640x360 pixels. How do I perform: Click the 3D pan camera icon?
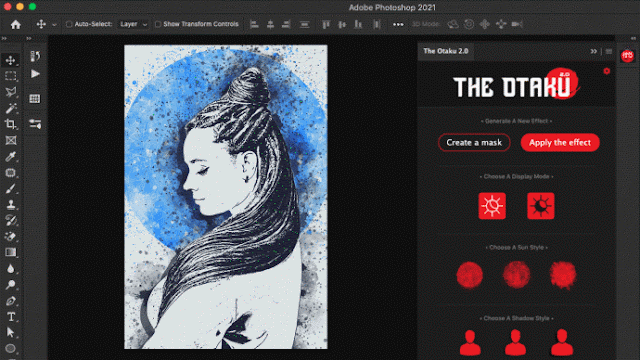click(x=485, y=24)
